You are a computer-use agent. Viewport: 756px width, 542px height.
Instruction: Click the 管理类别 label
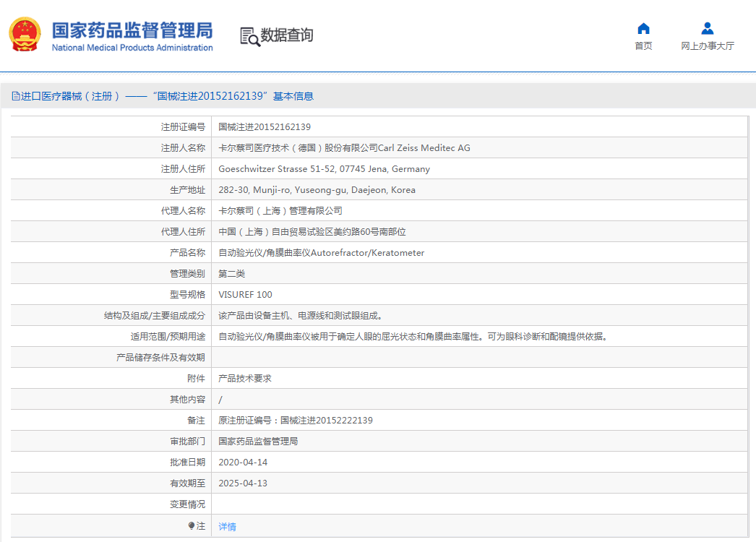pyautogui.click(x=187, y=274)
